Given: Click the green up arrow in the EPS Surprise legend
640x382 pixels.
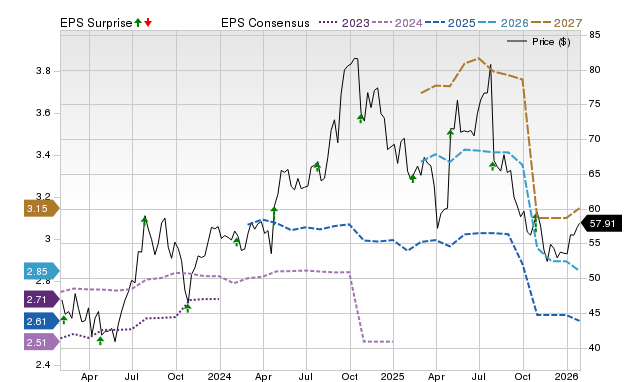Looking at the screenshot, I should coord(138,23).
